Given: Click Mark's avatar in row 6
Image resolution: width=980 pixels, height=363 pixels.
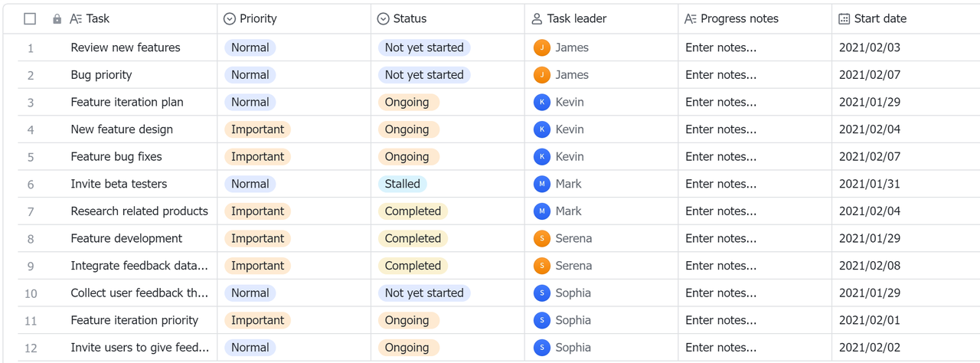Looking at the screenshot, I should coord(541,184).
